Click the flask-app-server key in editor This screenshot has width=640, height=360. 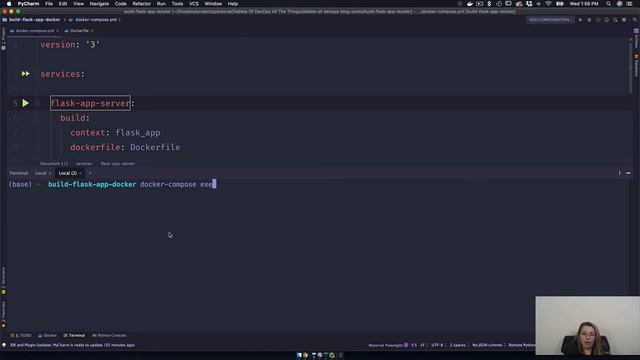(x=90, y=103)
